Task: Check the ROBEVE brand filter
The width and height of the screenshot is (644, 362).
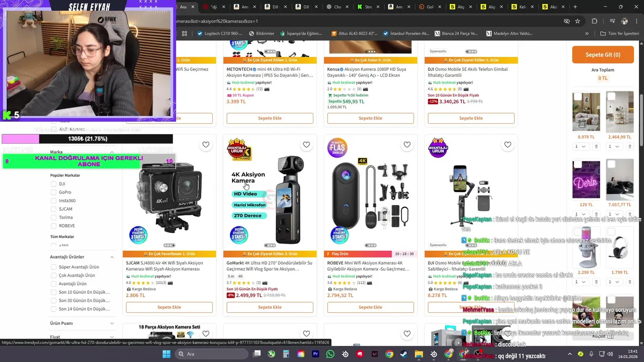Action: pyautogui.click(x=53, y=226)
